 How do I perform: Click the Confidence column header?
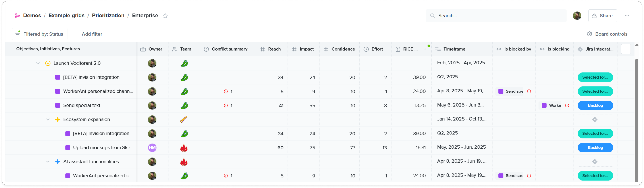[339, 49]
